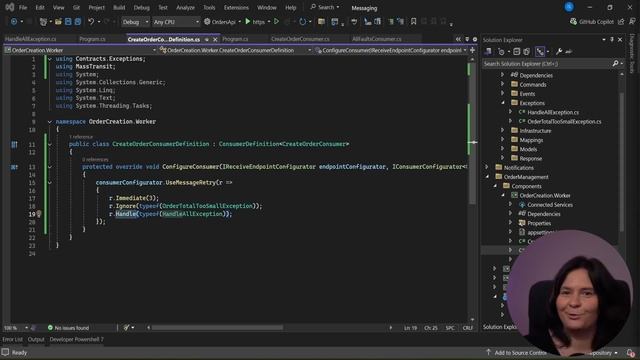Image resolution: width=640 pixels, height=360 pixels.
Task: Open the Error List panel tab
Action: coord(13,339)
